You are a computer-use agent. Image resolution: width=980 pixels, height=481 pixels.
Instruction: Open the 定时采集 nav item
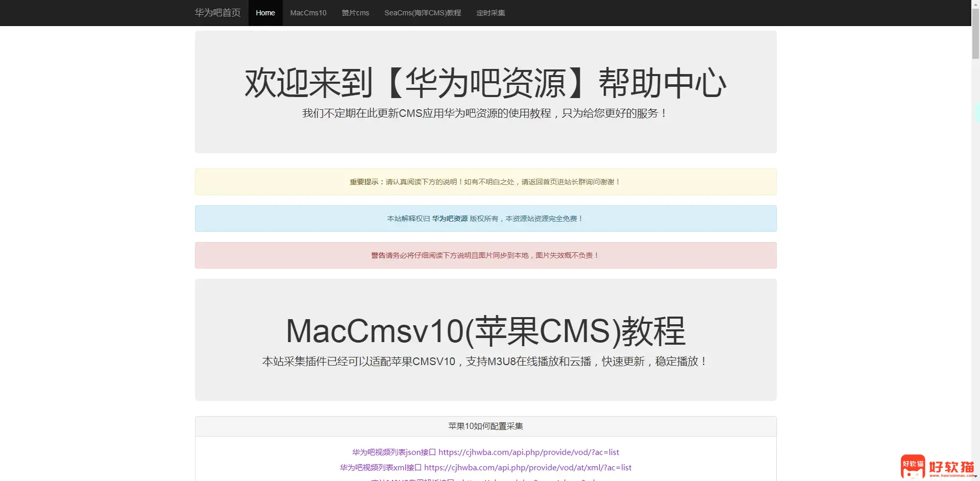pyautogui.click(x=491, y=13)
